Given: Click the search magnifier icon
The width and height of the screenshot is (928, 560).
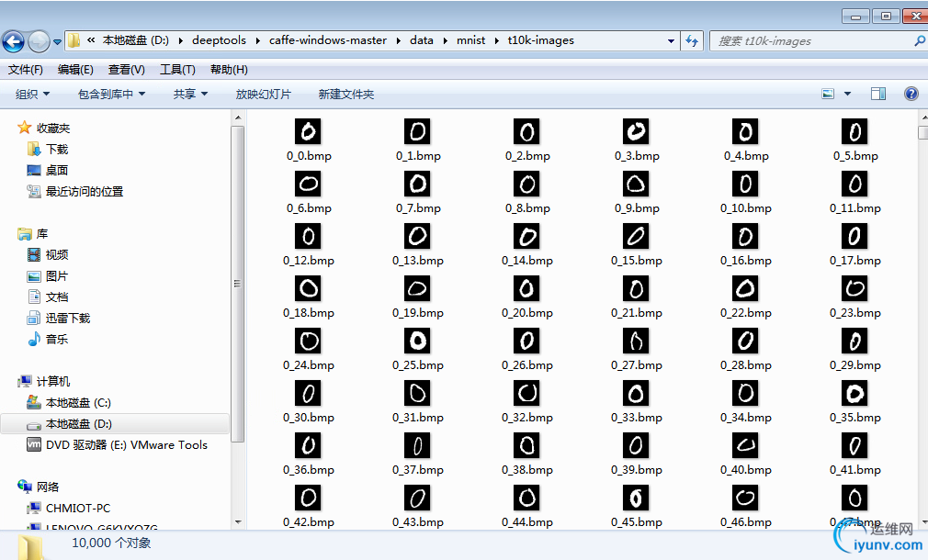Looking at the screenshot, I should (919, 40).
